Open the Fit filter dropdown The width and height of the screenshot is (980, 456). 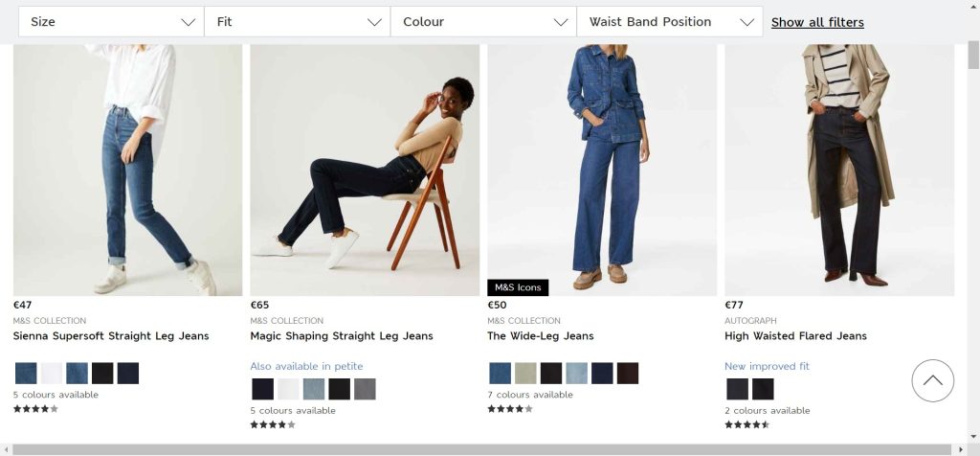(x=298, y=22)
